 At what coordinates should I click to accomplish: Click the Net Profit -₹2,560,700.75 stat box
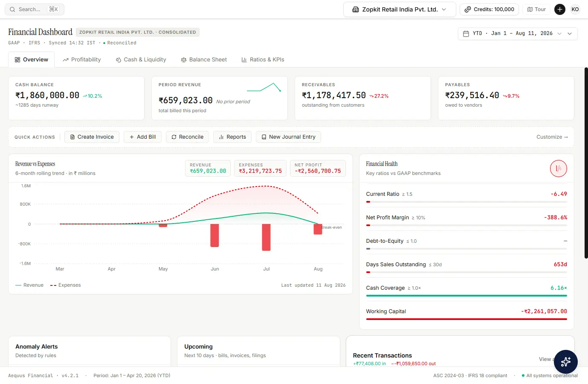tap(318, 168)
